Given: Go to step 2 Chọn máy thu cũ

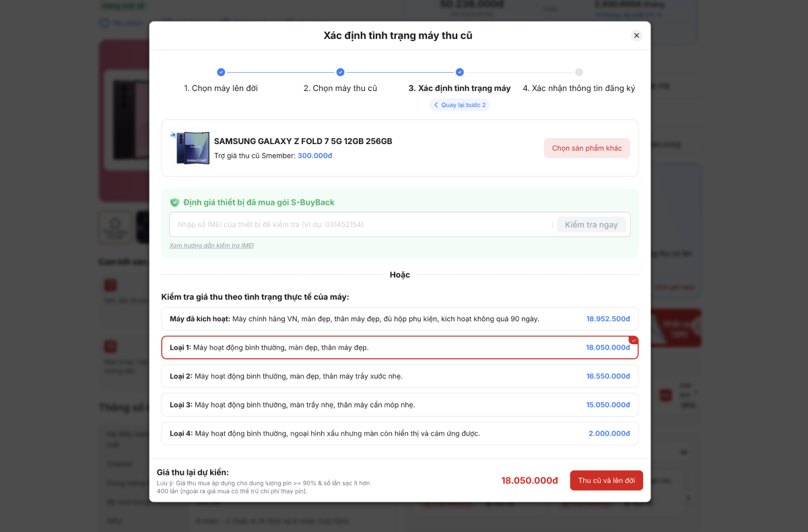Looking at the screenshot, I should coord(340,88).
